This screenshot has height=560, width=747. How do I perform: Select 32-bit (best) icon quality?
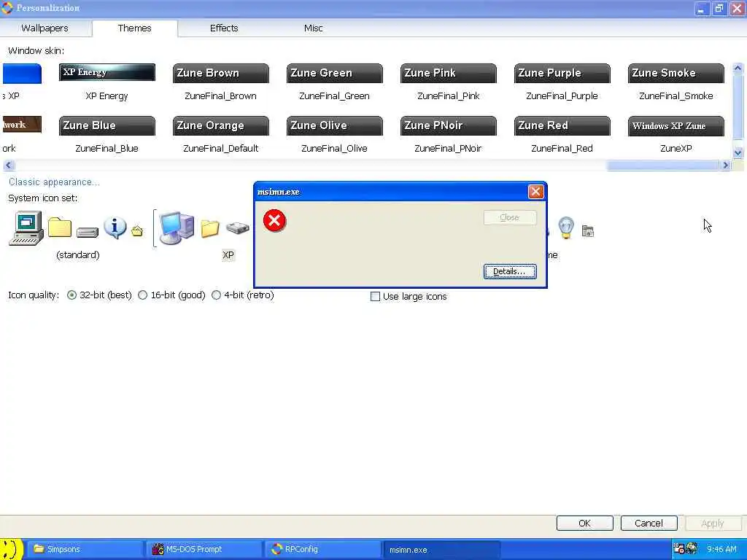tap(71, 295)
